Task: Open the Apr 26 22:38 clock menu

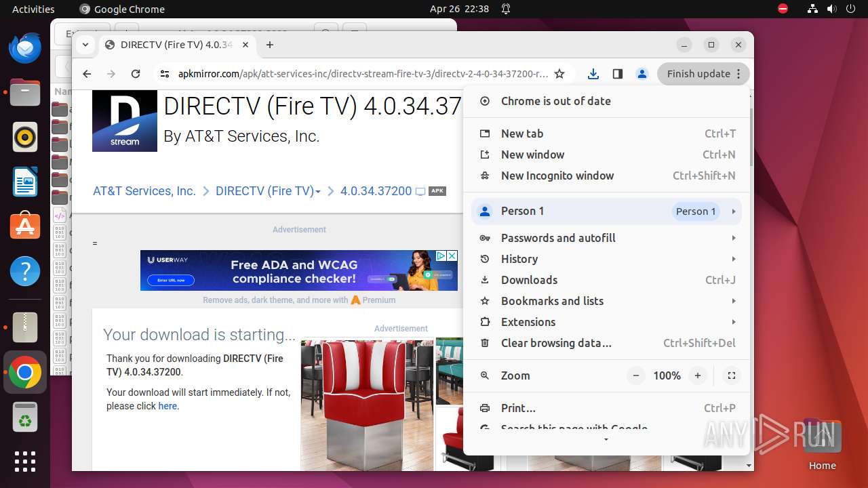Action: point(459,9)
